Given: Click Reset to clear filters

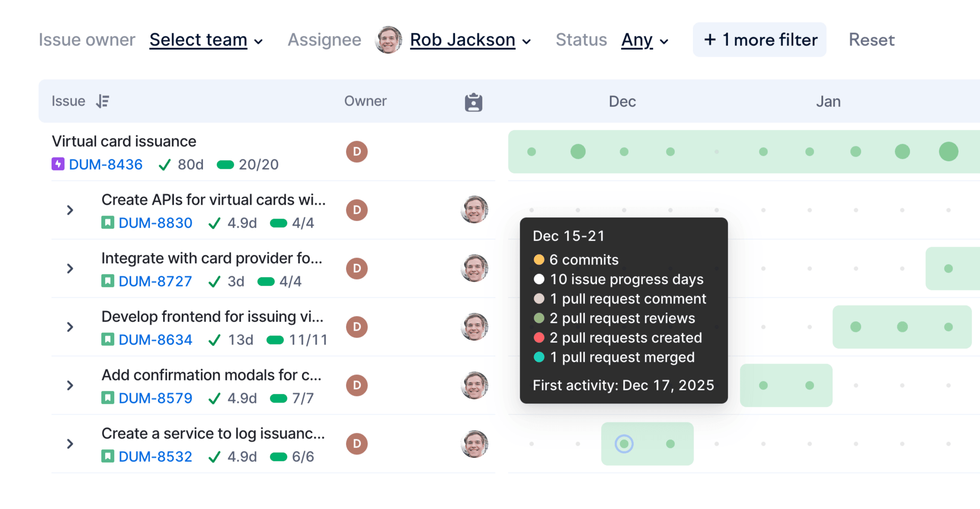Looking at the screenshot, I should coord(871,40).
